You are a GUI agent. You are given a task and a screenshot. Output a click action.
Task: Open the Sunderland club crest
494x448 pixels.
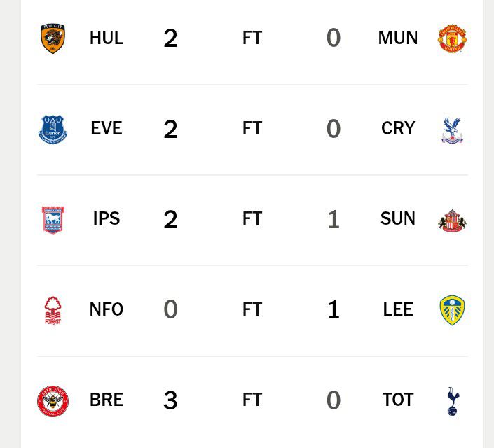pos(452,220)
